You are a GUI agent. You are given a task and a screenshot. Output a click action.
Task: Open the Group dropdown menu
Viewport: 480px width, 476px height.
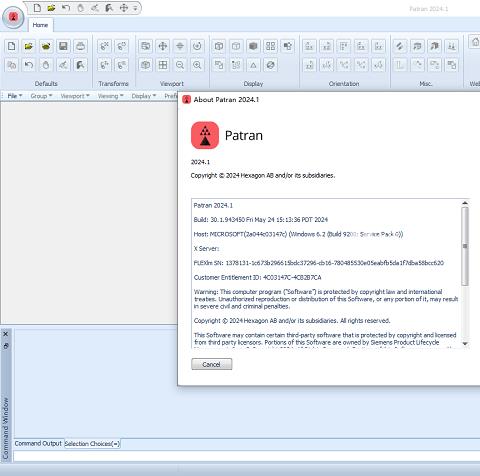click(x=41, y=96)
